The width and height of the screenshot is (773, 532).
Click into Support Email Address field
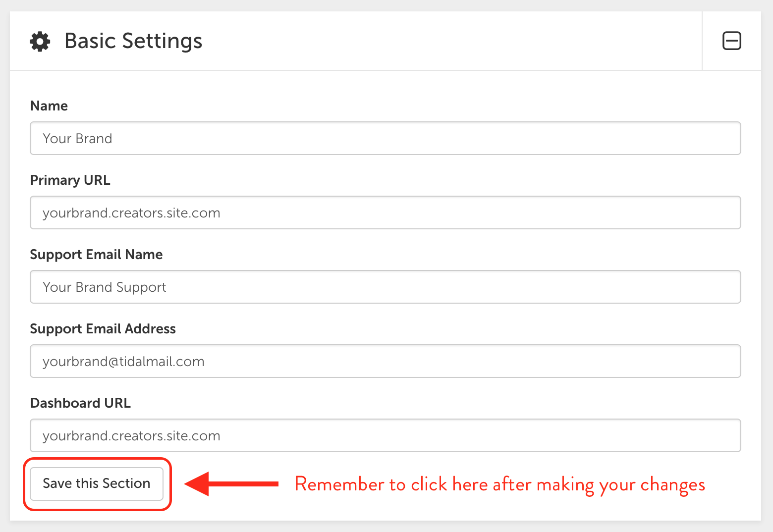point(386,361)
